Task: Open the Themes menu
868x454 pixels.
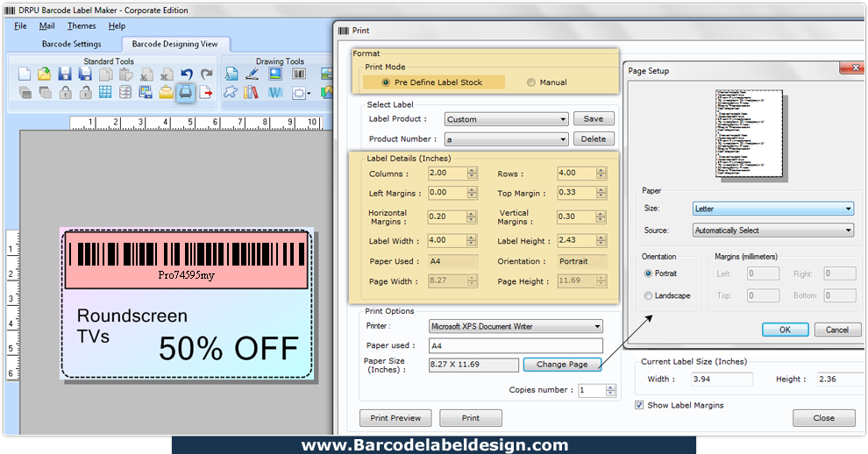Action: (82, 26)
